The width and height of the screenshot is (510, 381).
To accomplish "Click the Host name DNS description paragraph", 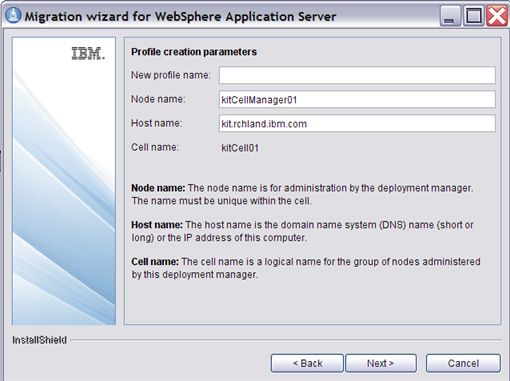I will point(302,231).
